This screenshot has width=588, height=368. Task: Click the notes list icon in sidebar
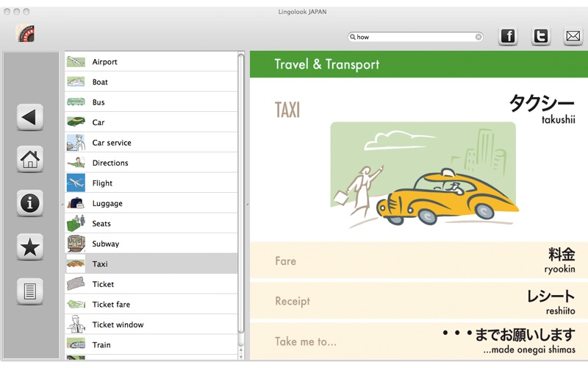tap(30, 292)
